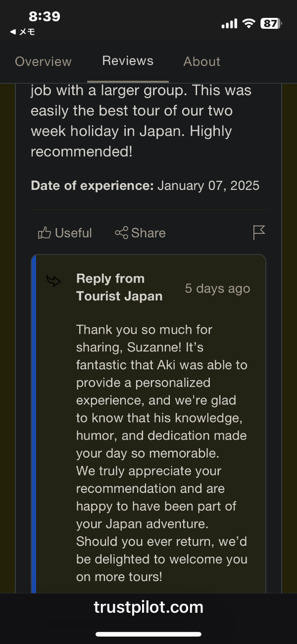The image size is (297, 644).
Task: Click the Useful label text
Action: coord(73,233)
